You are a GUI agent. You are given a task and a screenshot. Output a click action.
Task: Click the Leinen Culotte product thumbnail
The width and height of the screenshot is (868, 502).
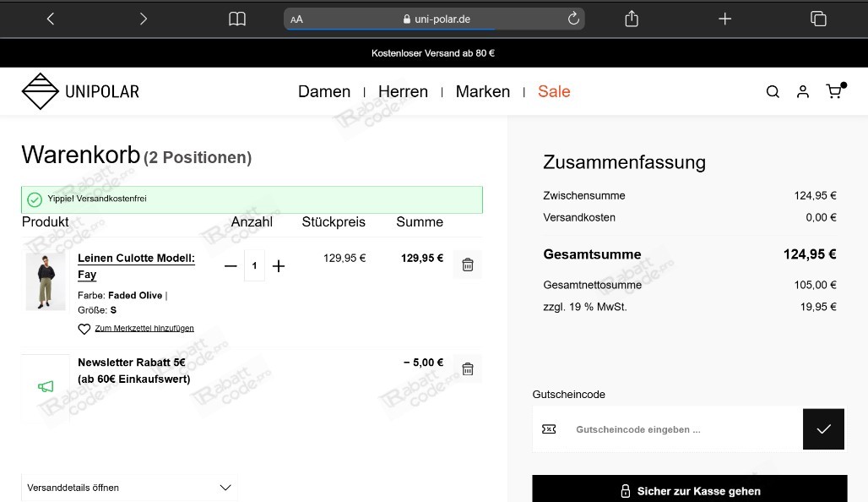point(46,281)
